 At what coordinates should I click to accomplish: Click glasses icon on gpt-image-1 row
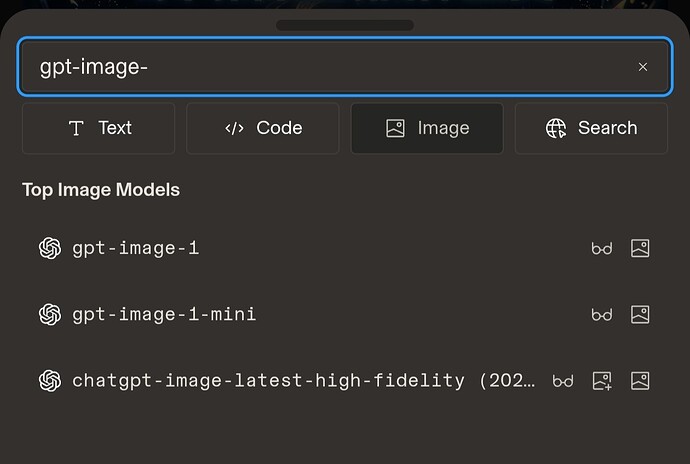click(x=602, y=249)
